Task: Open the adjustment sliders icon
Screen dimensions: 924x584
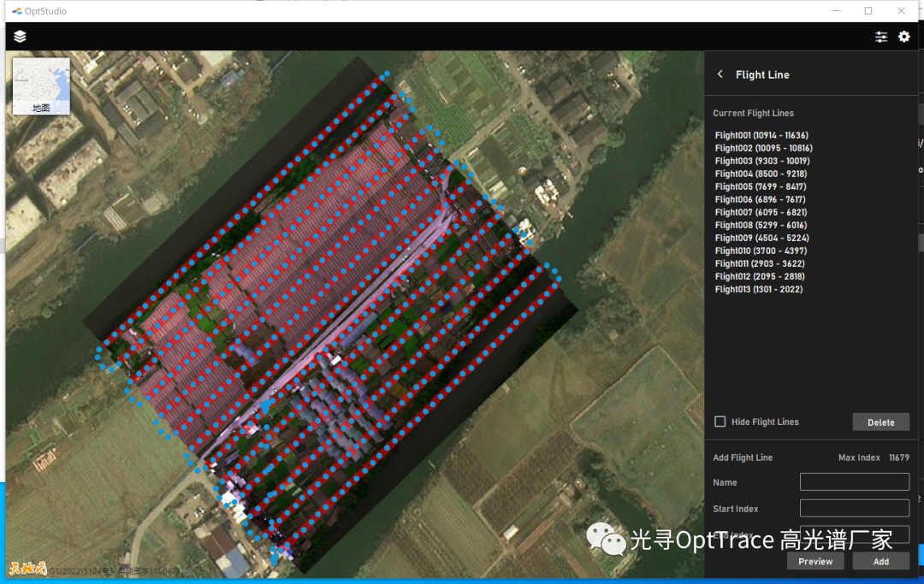Action: click(881, 37)
